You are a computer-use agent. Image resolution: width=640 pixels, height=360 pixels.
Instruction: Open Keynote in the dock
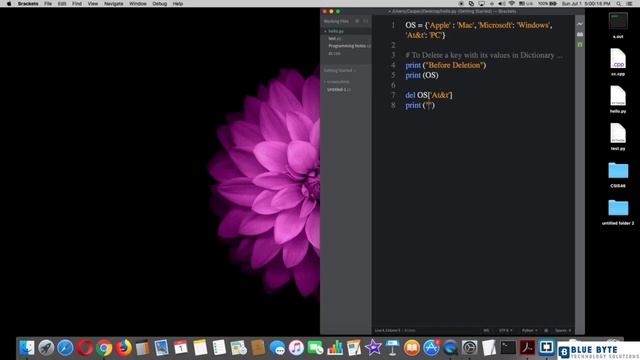392,348
